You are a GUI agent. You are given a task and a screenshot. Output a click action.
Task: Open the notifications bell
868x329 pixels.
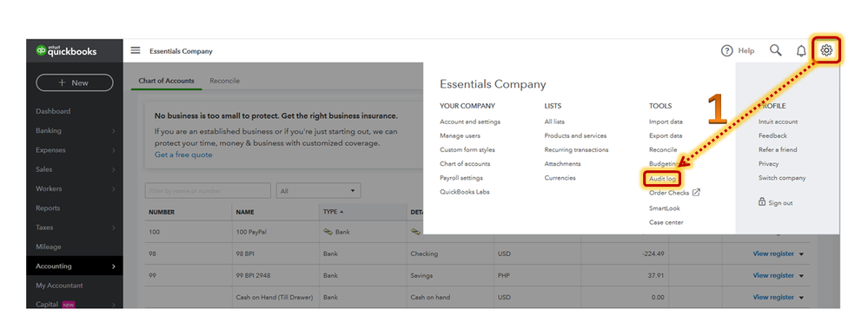pos(801,51)
